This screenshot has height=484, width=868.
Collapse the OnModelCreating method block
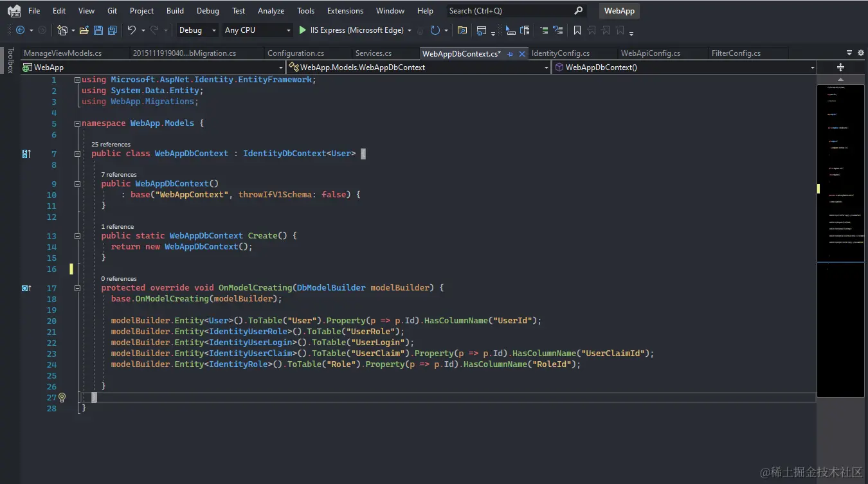click(x=77, y=288)
